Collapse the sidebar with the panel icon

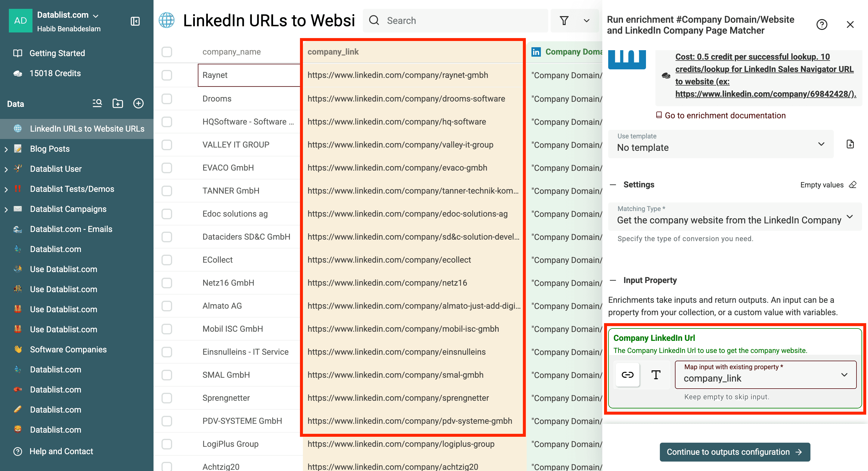(135, 21)
